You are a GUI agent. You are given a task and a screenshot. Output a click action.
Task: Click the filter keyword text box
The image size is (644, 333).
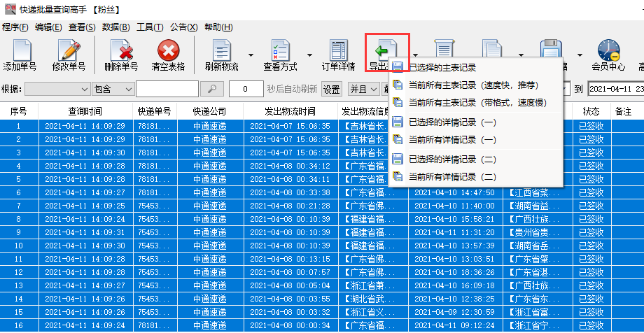167,89
